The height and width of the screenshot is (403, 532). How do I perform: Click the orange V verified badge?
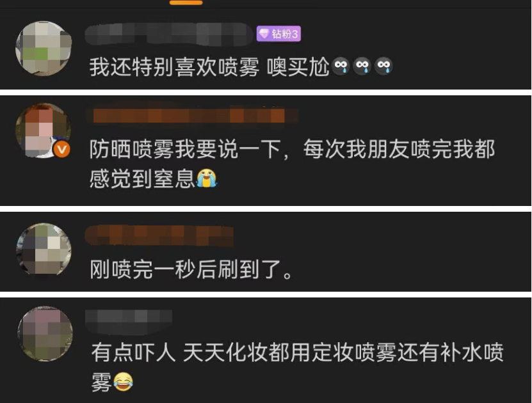pyautogui.click(x=62, y=149)
